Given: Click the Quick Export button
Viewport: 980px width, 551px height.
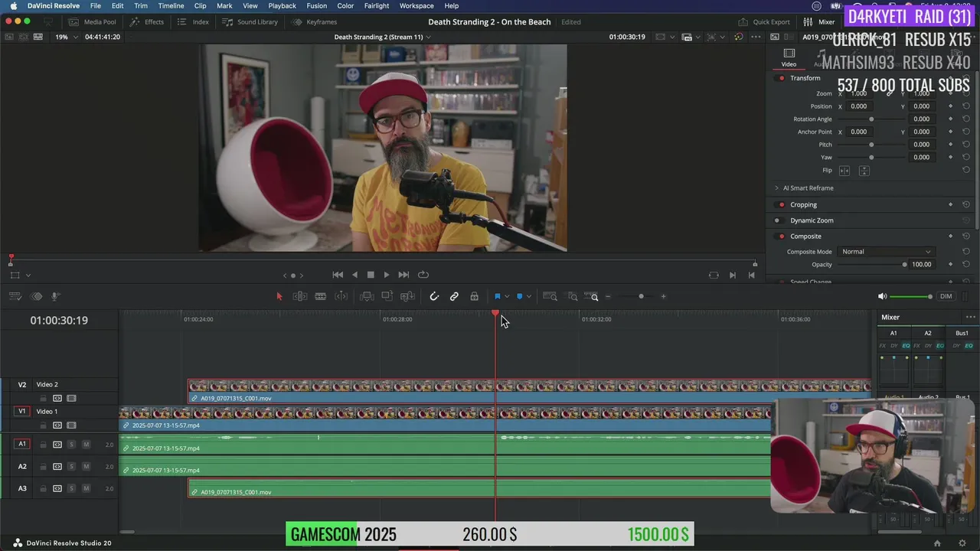Looking at the screenshot, I should [x=764, y=22].
